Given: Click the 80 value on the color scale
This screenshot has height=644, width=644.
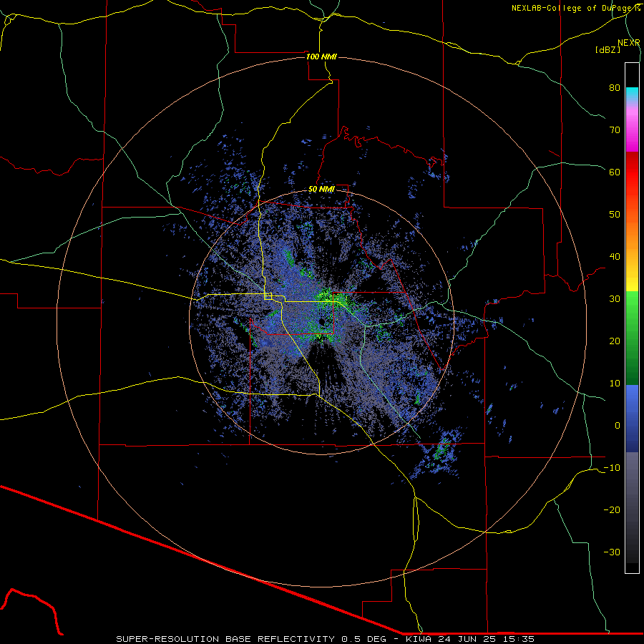Looking at the screenshot, I should pyautogui.click(x=615, y=88).
